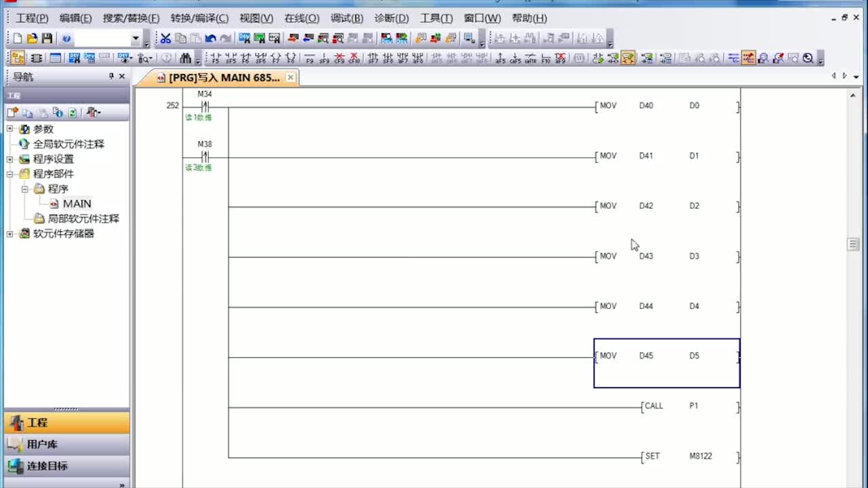Screen dimensions: 868x488
Task: Delete horizontal line cF9
Action: click(x=339, y=58)
